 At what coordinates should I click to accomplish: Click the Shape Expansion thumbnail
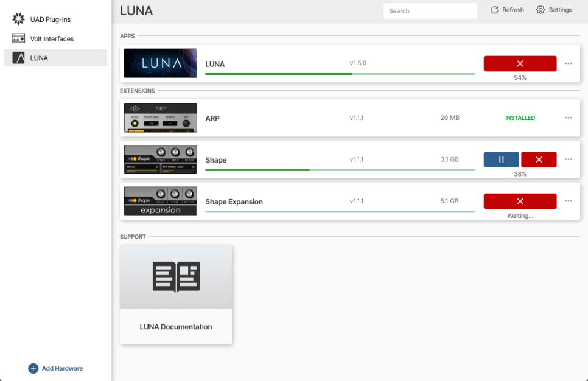[161, 201]
